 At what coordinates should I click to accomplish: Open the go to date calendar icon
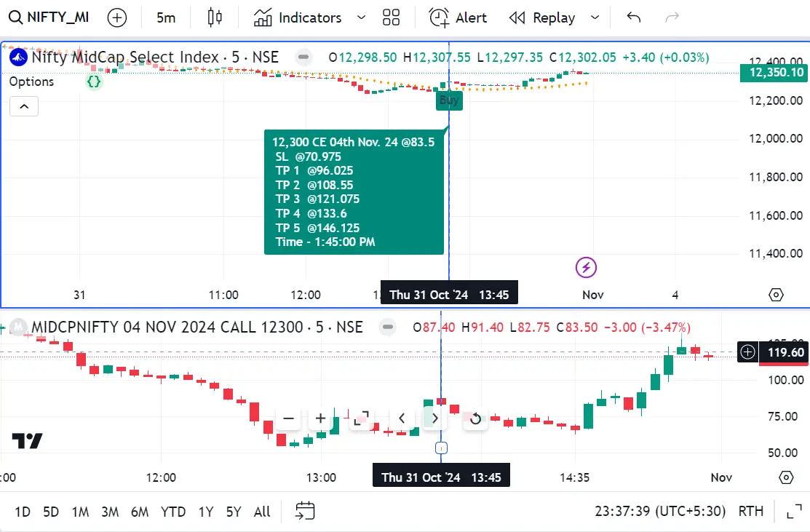[x=305, y=511]
